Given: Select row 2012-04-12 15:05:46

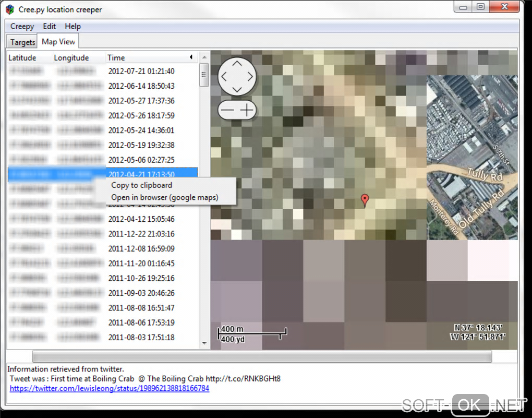Looking at the screenshot, I should [x=102, y=219].
